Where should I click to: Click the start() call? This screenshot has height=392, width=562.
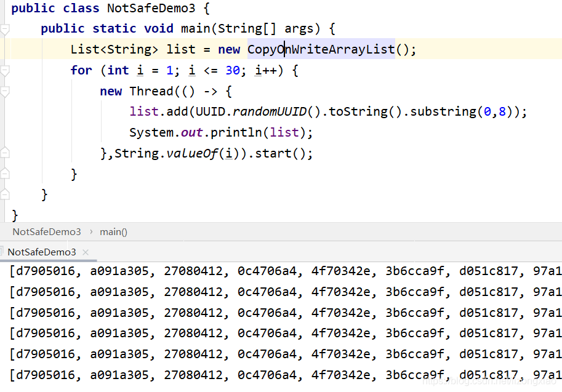pos(280,153)
